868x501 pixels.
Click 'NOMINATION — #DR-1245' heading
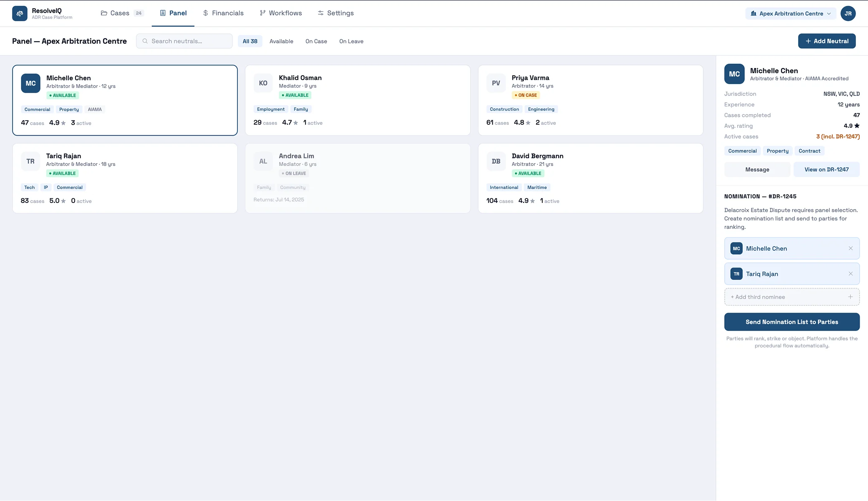pos(760,196)
